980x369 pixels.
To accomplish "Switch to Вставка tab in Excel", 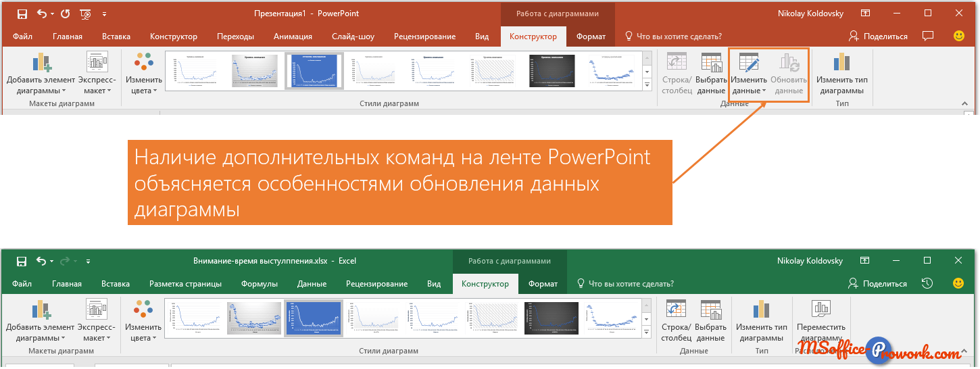I will (116, 284).
